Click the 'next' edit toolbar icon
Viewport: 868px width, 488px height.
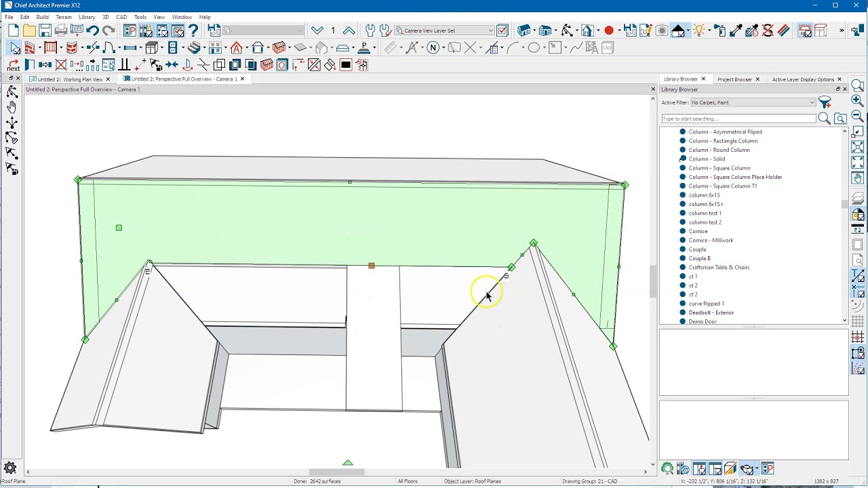tap(14, 65)
